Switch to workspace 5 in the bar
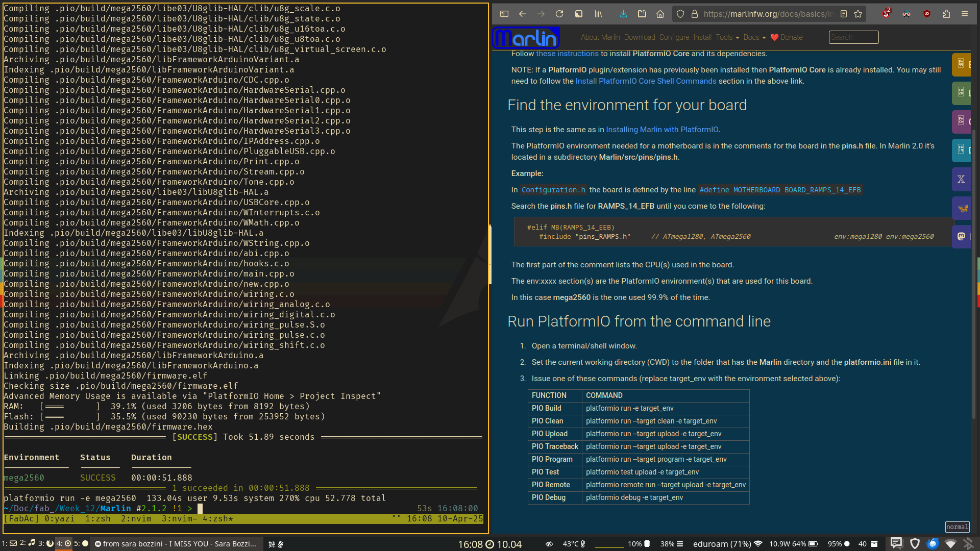This screenshot has width=980, height=551. tap(82, 543)
